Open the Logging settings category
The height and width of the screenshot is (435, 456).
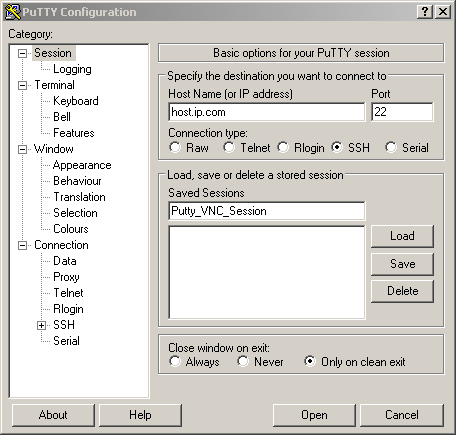tap(72, 69)
